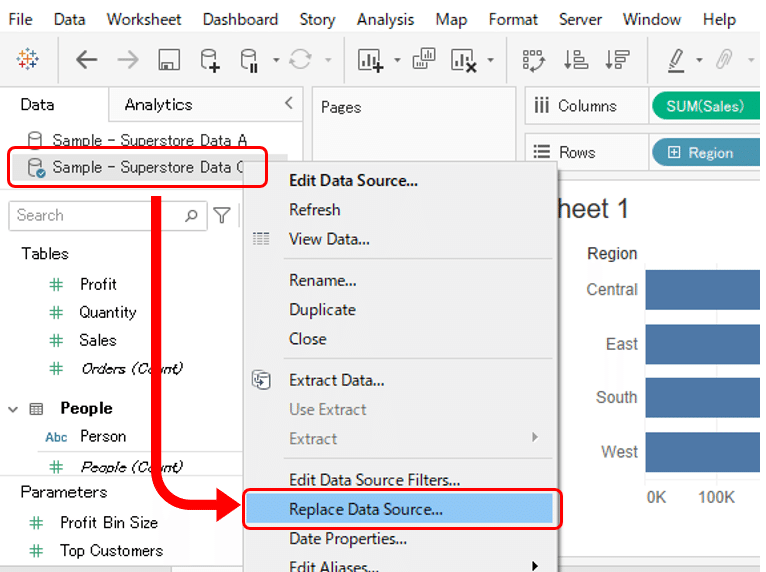766x572 pixels.
Task: Click the new worksheet icon
Action: tap(370, 60)
